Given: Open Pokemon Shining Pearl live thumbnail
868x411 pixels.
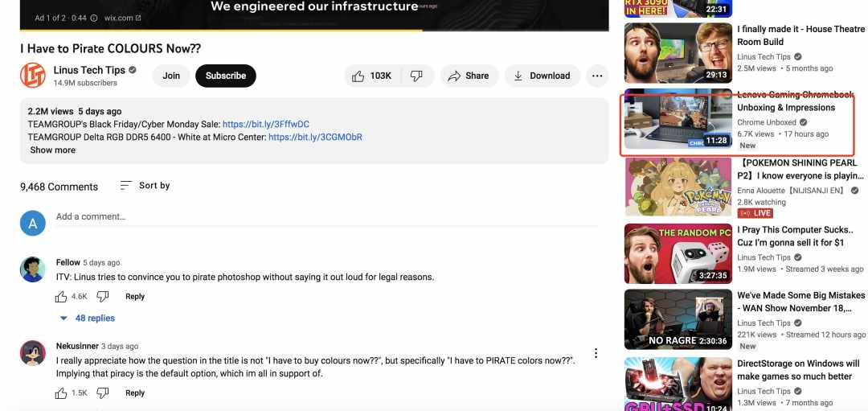Looking at the screenshot, I should (x=678, y=187).
